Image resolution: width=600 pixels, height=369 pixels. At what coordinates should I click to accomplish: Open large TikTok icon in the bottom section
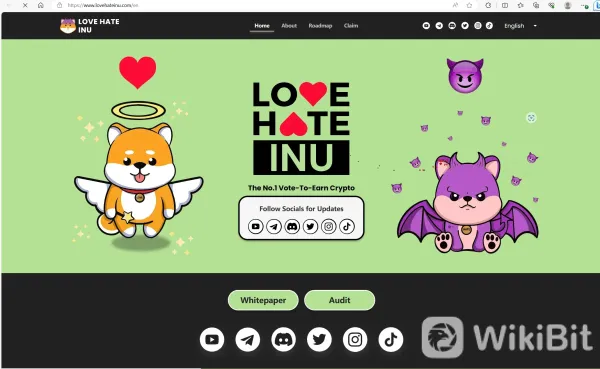(x=391, y=339)
